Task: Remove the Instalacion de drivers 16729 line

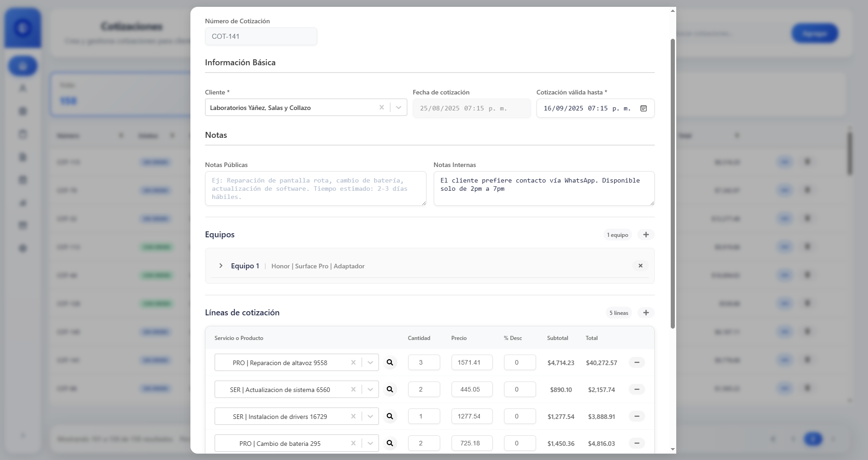Action: point(637,416)
